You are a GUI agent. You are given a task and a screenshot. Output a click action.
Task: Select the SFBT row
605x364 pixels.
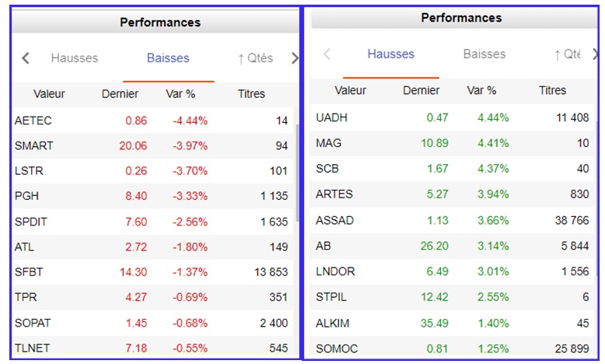30,272
